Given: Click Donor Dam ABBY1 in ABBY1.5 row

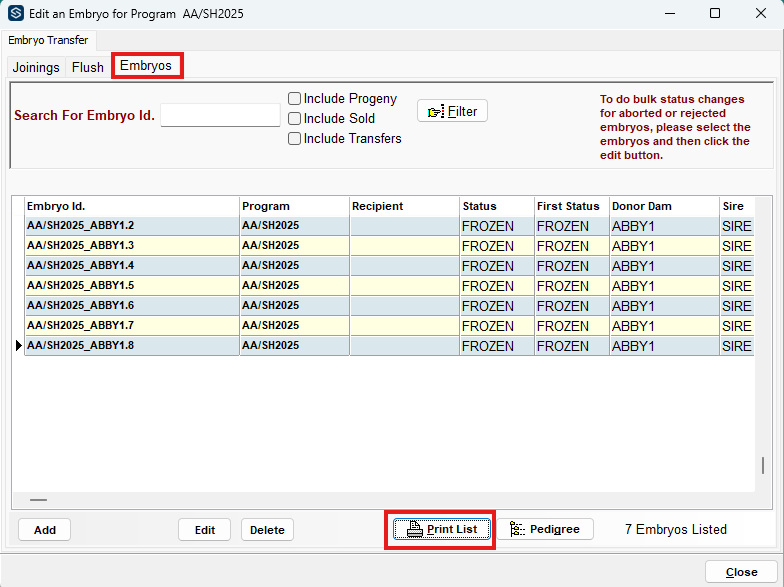Looking at the screenshot, I should coord(664,286).
